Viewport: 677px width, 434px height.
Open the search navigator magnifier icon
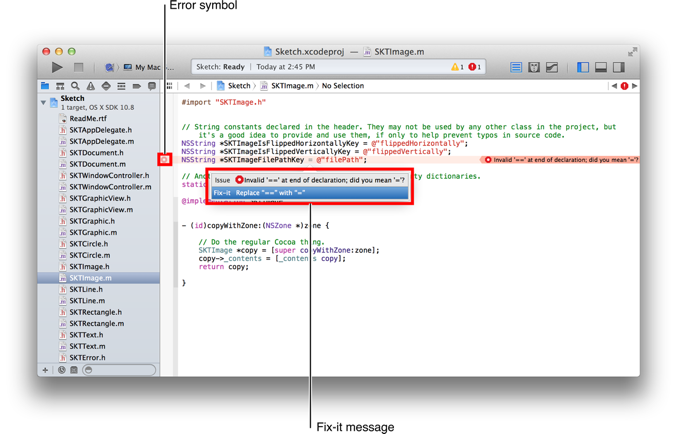[75, 86]
